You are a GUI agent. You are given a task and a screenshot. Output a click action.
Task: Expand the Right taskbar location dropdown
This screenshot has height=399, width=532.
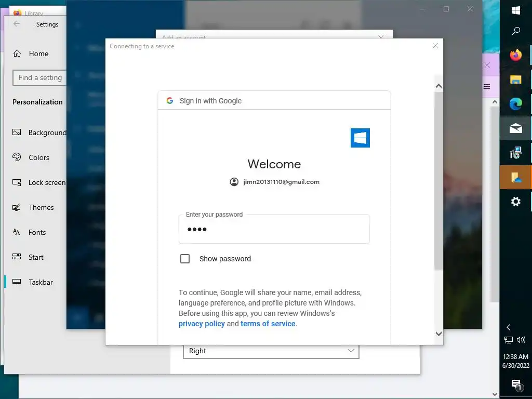click(x=271, y=351)
